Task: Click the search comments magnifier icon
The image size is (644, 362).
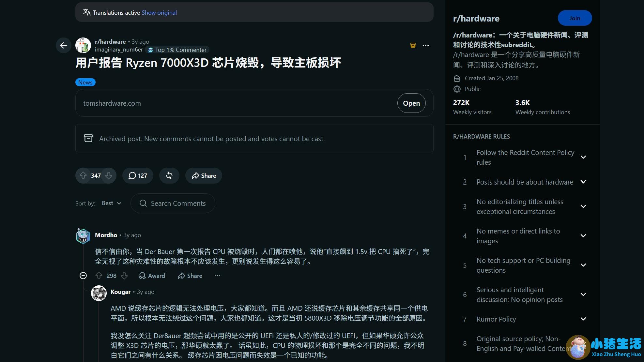Action: point(143,203)
